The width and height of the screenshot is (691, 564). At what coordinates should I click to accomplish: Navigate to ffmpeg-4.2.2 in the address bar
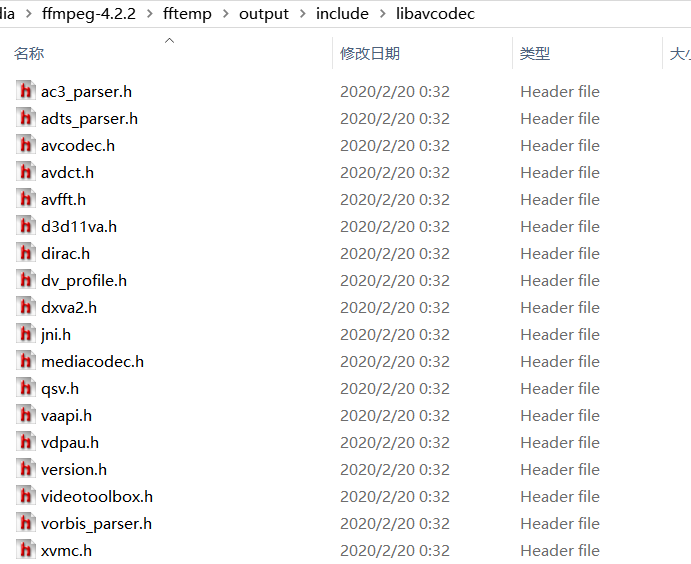pos(89,14)
